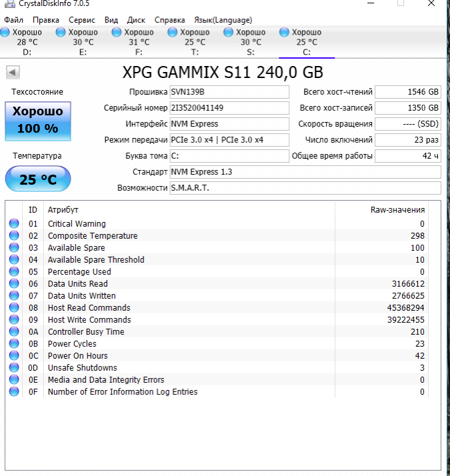The image size is (450, 476).
Task: Click total host writes value 1350 GB
Action: pyautogui.click(x=408, y=108)
